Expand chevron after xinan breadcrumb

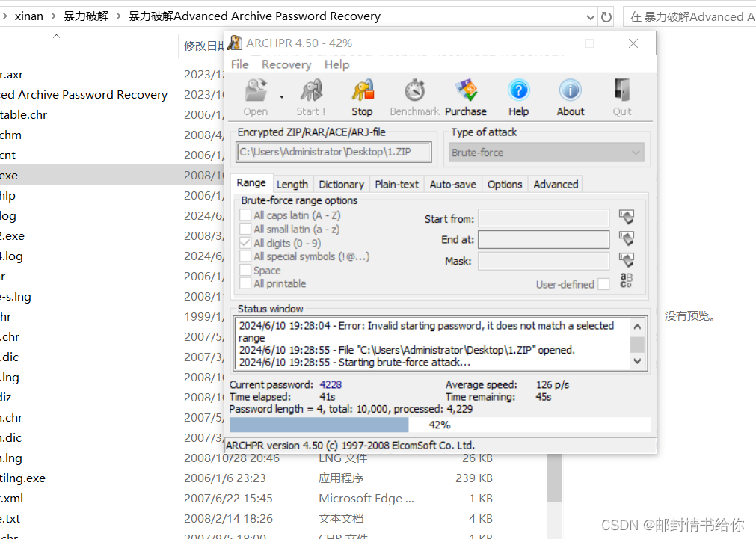click(53, 16)
